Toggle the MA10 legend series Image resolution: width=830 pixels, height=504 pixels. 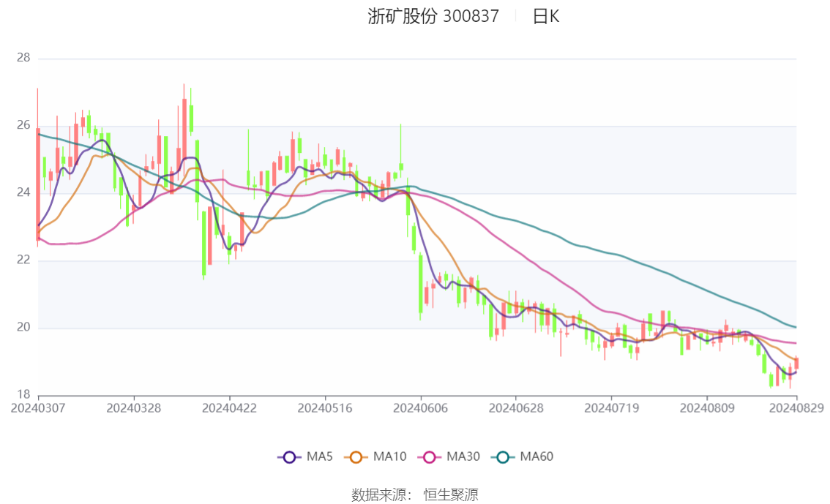click(x=375, y=456)
